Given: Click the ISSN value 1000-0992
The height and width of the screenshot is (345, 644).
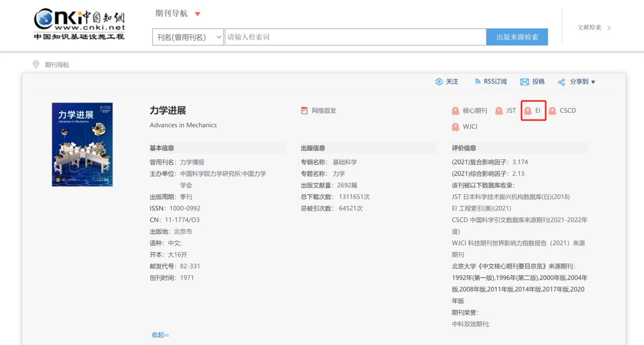Looking at the screenshot, I should [x=185, y=208].
